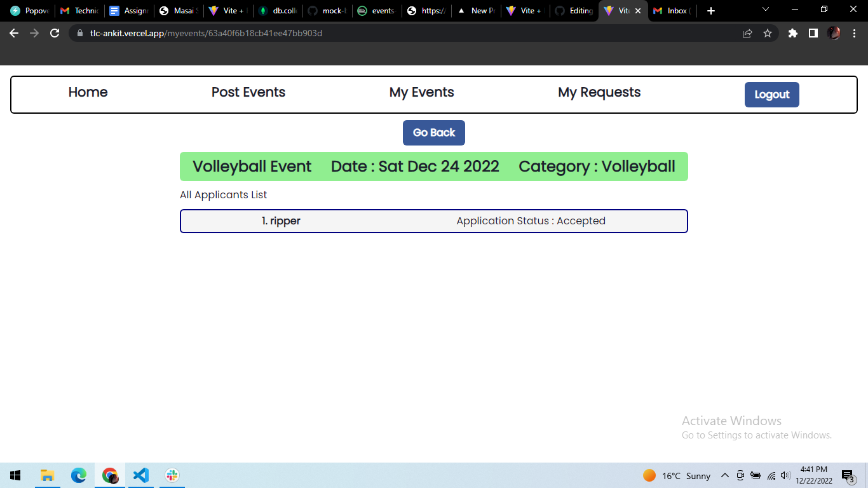Select the Popover browser tab
Viewport: 868px width, 488px height.
[x=29, y=11]
